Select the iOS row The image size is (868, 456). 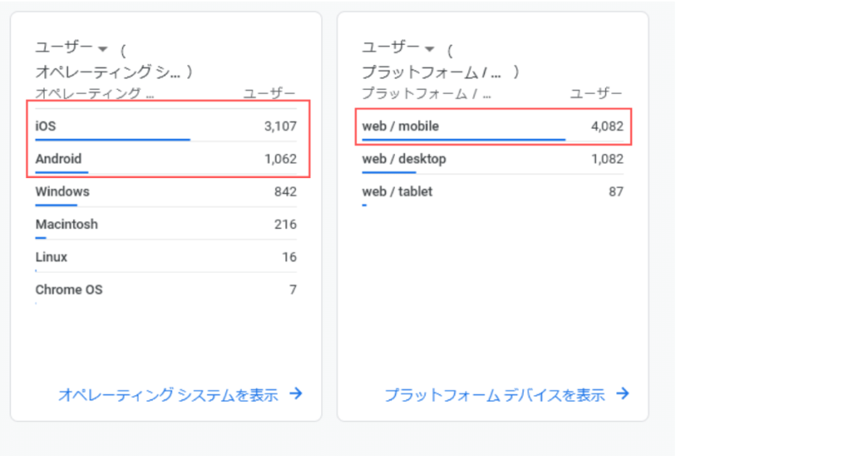(x=166, y=126)
